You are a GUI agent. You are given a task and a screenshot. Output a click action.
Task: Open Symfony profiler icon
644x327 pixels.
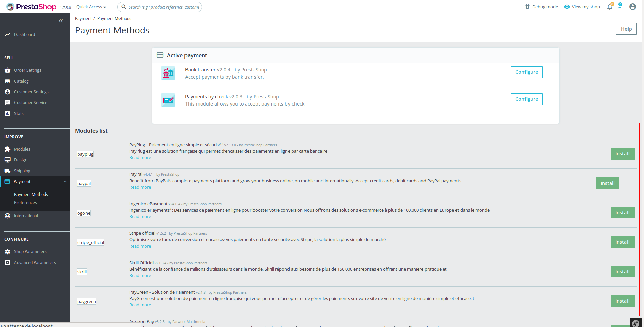pos(636,323)
